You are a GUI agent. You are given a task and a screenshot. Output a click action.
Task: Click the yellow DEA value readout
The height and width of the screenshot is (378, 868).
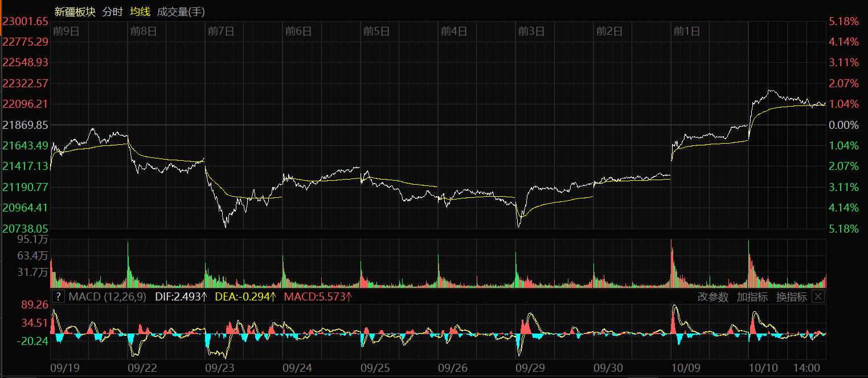pos(245,296)
